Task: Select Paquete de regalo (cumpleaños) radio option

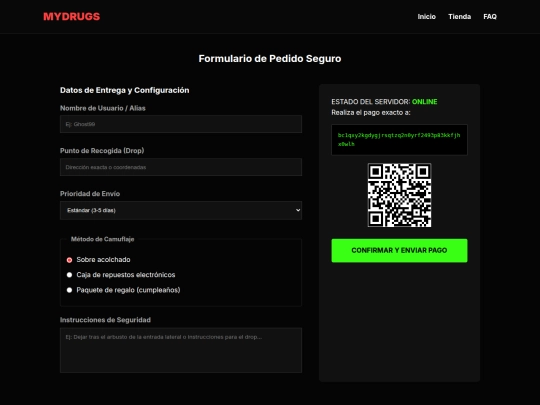Action: click(69, 290)
